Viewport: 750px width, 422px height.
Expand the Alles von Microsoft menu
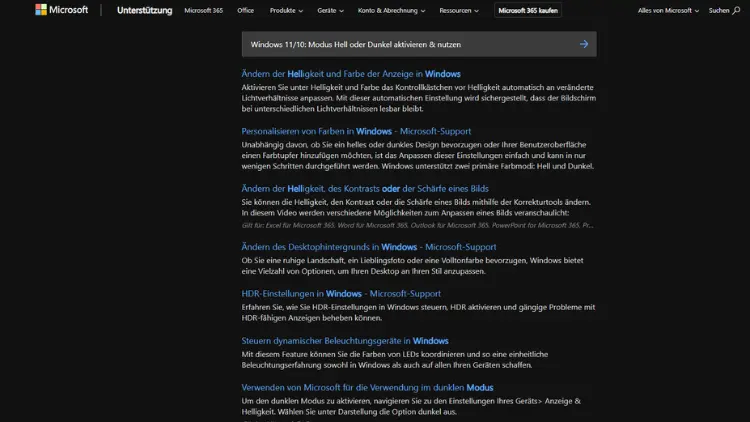[x=668, y=11]
